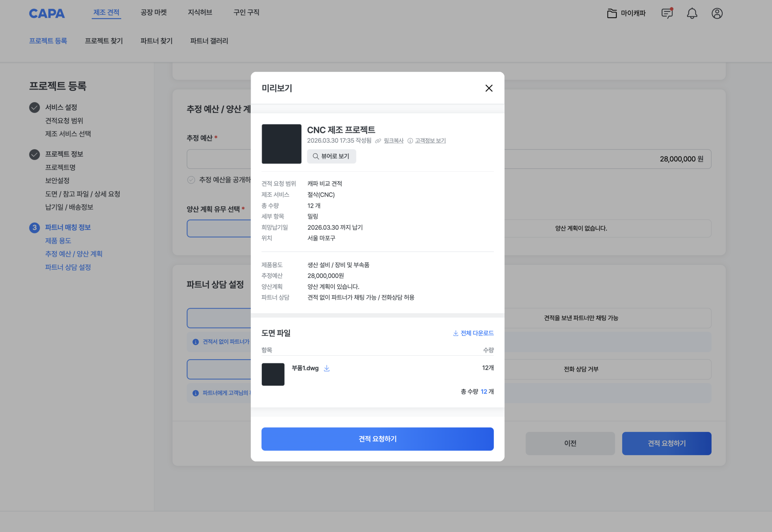
Task: Open 고객정보 보기 link
Action: [x=430, y=140]
